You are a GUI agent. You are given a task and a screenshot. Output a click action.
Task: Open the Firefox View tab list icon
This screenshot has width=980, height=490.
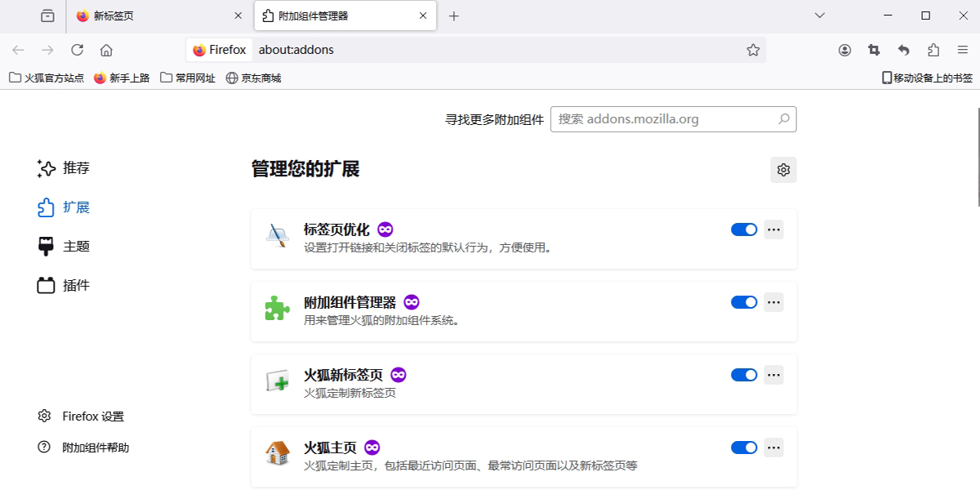tap(47, 16)
